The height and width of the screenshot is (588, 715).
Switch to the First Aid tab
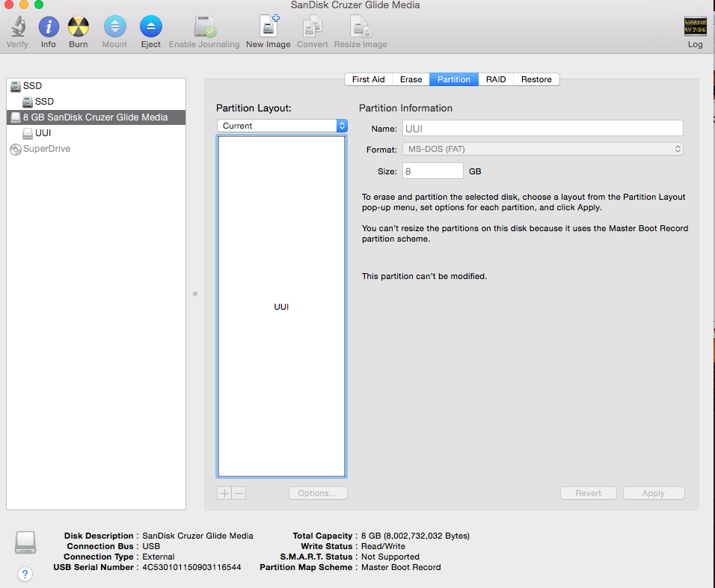(x=369, y=79)
